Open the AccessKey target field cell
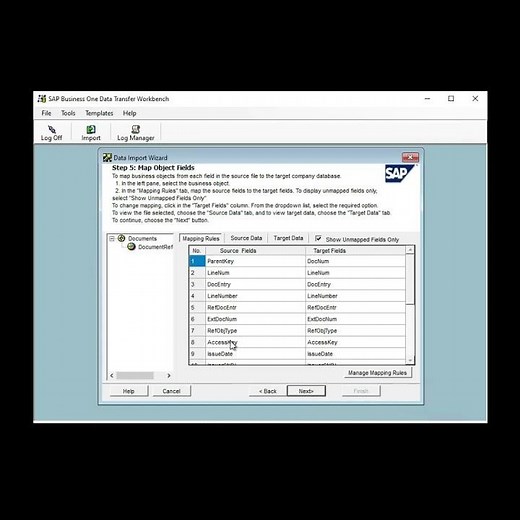Screen dimensions: 520x520 pyautogui.click(x=355, y=342)
